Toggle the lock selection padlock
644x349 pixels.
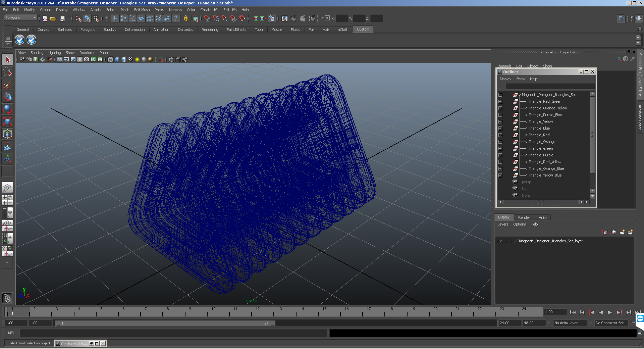(x=185, y=18)
